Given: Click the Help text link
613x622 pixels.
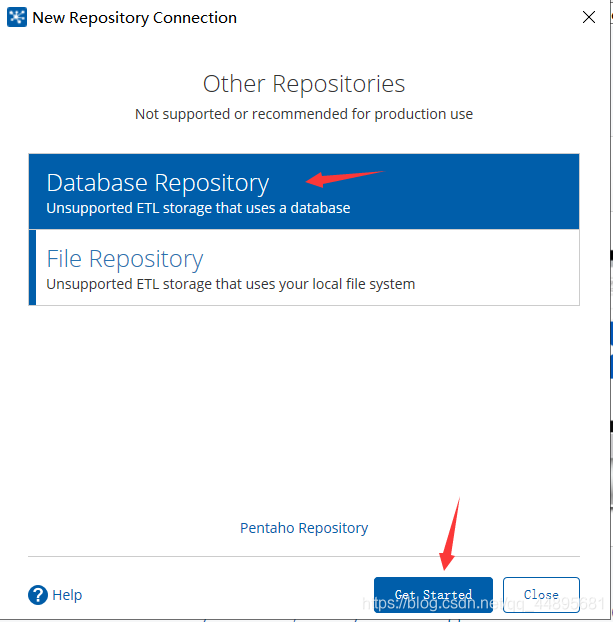Looking at the screenshot, I should coord(67,595).
